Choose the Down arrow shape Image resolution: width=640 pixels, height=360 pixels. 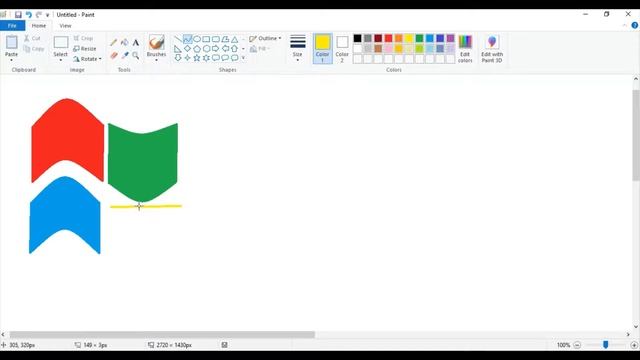pyautogui.click(x=178, y=58)
